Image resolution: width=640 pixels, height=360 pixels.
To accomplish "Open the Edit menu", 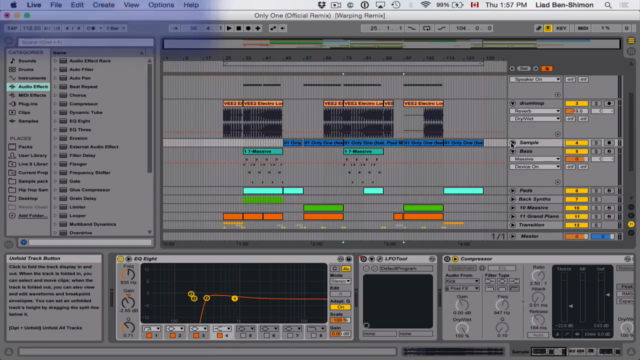I will 77,5.
